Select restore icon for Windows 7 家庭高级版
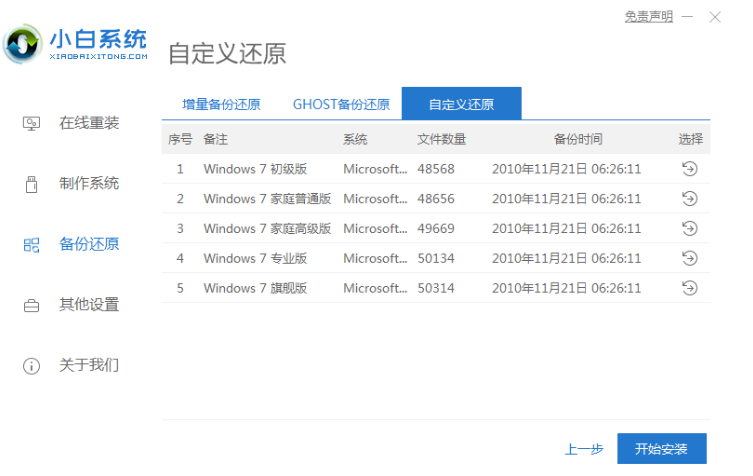 689,229
